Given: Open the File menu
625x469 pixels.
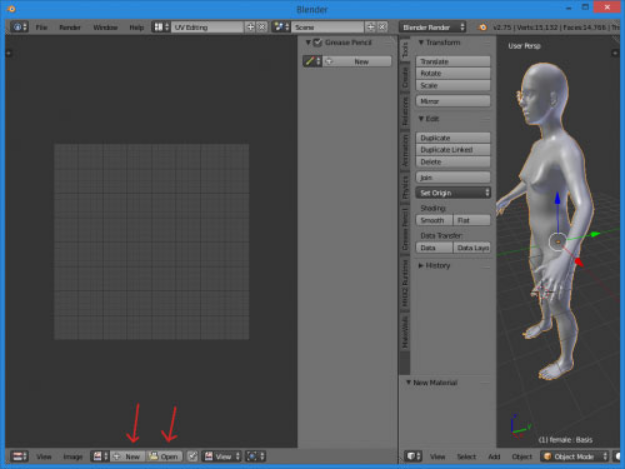Looking at the screenshot, I should pos(41,27).
